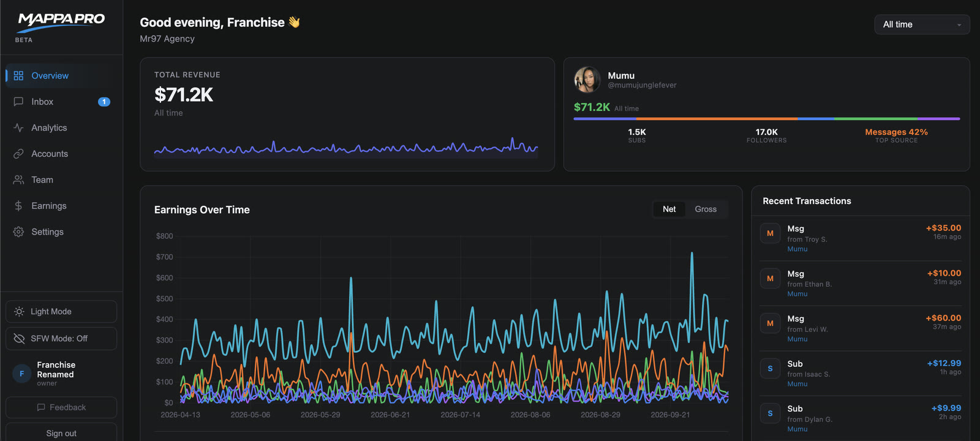Open the Feedback form
This screenshot has width=980, height=441.
tap(61, 407)
